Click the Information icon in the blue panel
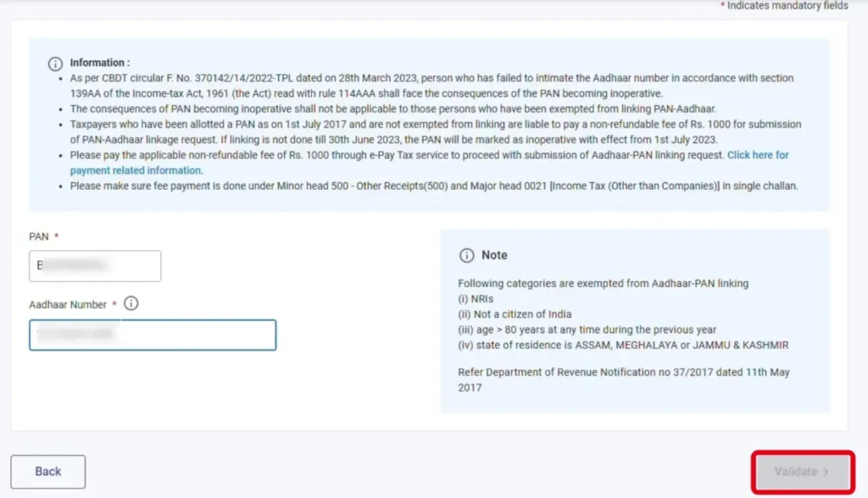Image resolution: width=868 pixels, height=498 pixels. (55, 64)
